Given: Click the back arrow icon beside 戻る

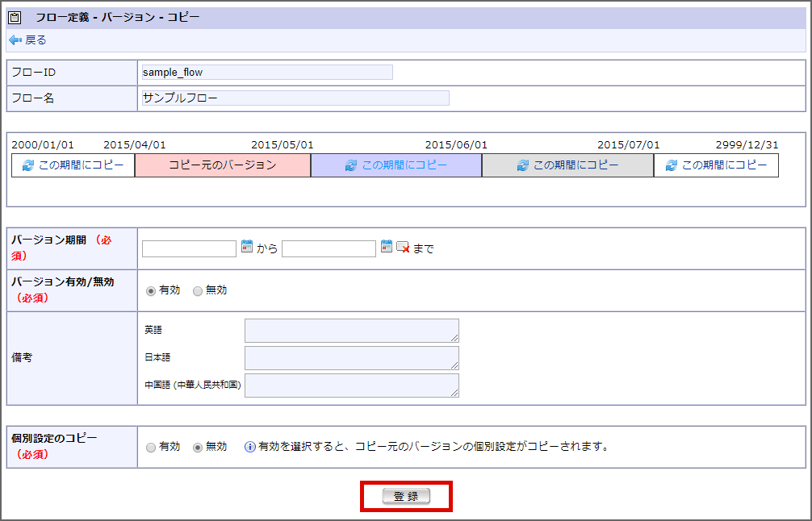Looking at the screenshot, I should point(15,40).
